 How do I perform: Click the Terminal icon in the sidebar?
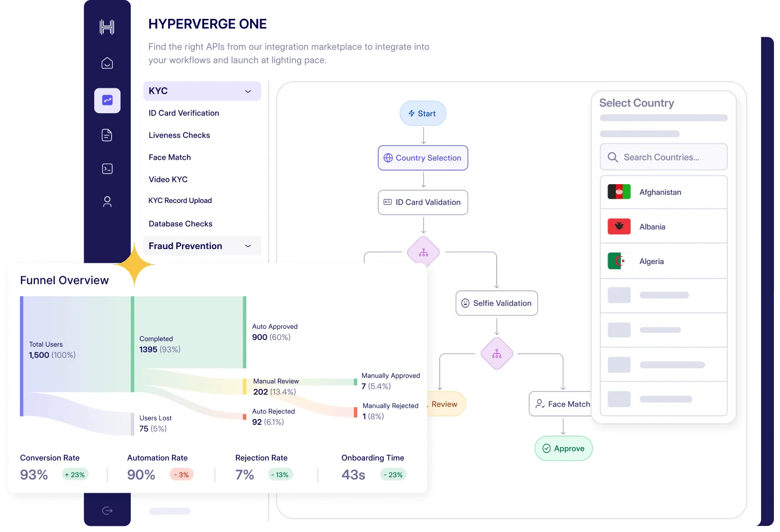pyautogui.click(x=107, y=168)
